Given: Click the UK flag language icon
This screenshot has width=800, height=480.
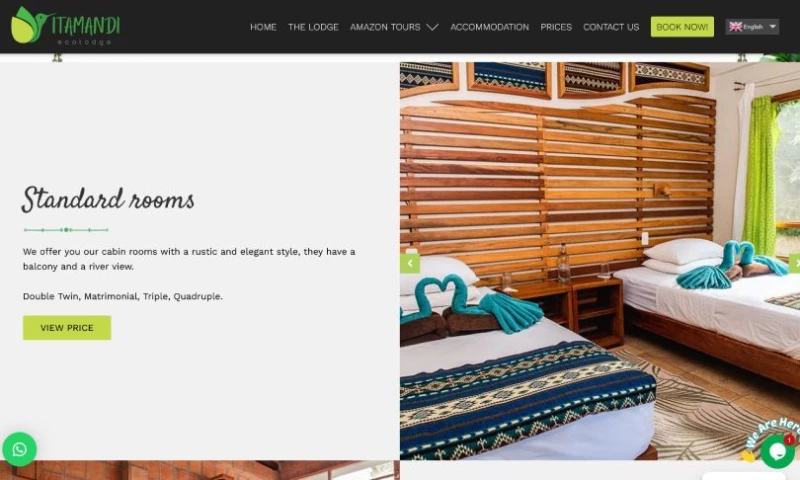Looking at the screenshot, I should (735, 27).
